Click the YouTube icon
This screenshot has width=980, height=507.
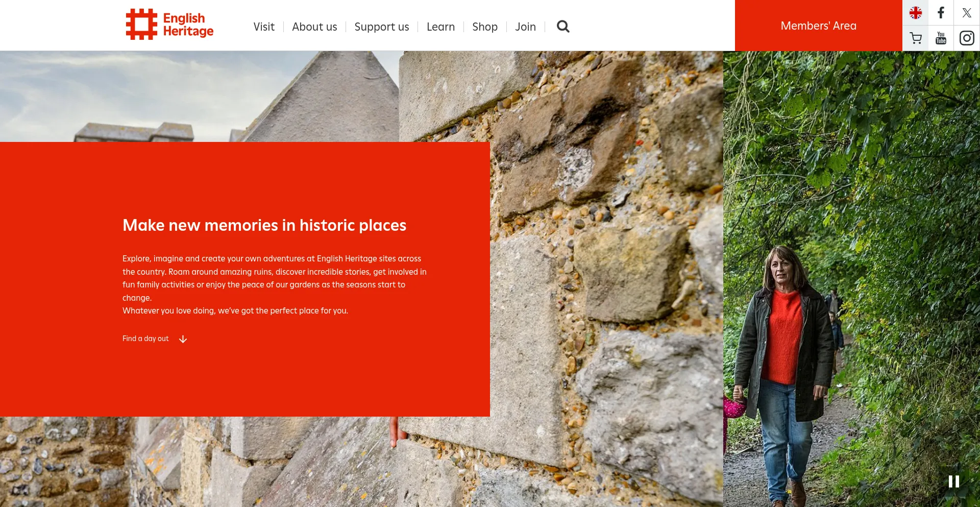(x=941, y=38)
